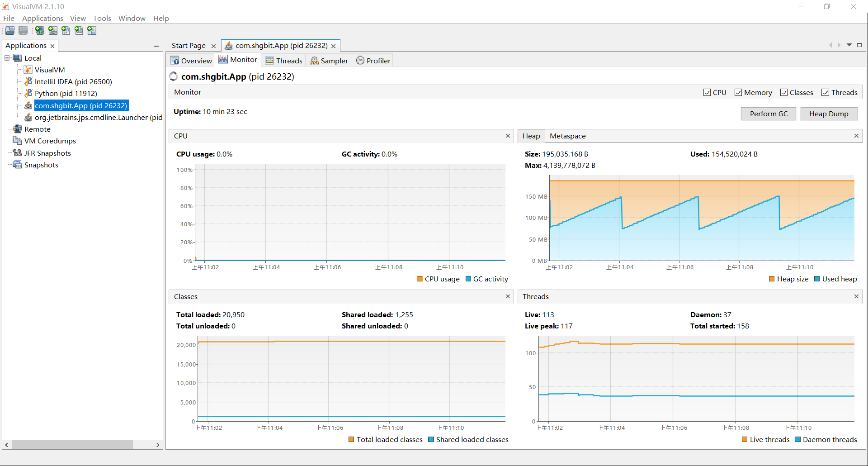Screen dimensions: 868x466
Task: Click the Add Application Snapshot toolbar icon
Action: 92,31
